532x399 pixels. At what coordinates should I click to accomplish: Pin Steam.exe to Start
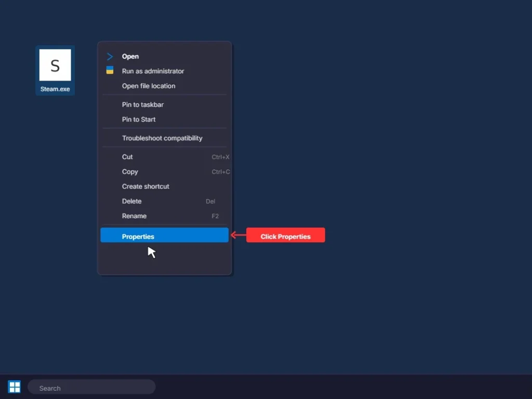[138, 119]
